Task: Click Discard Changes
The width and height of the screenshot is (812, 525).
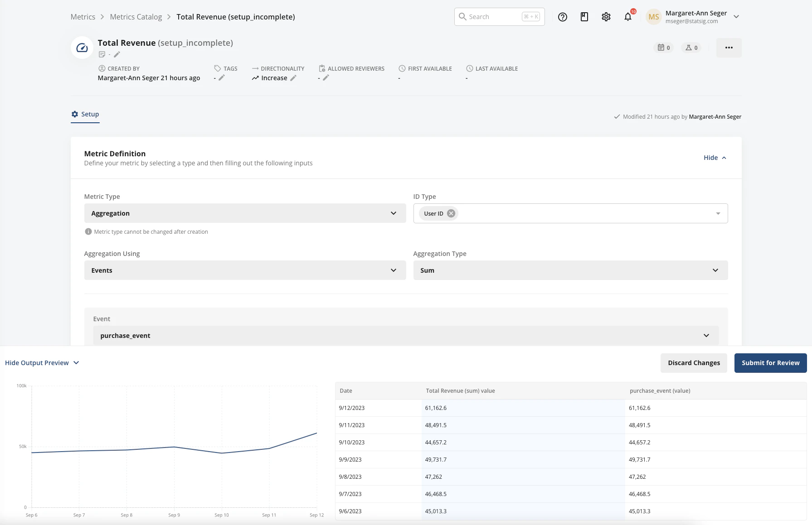Action: [693, 362]
